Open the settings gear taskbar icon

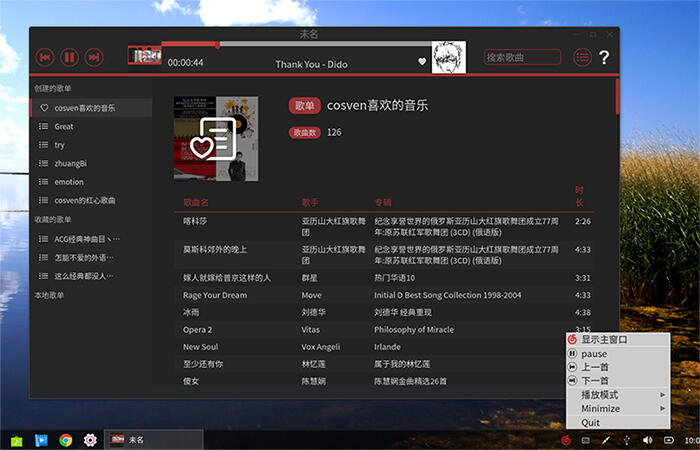[90, 441]
